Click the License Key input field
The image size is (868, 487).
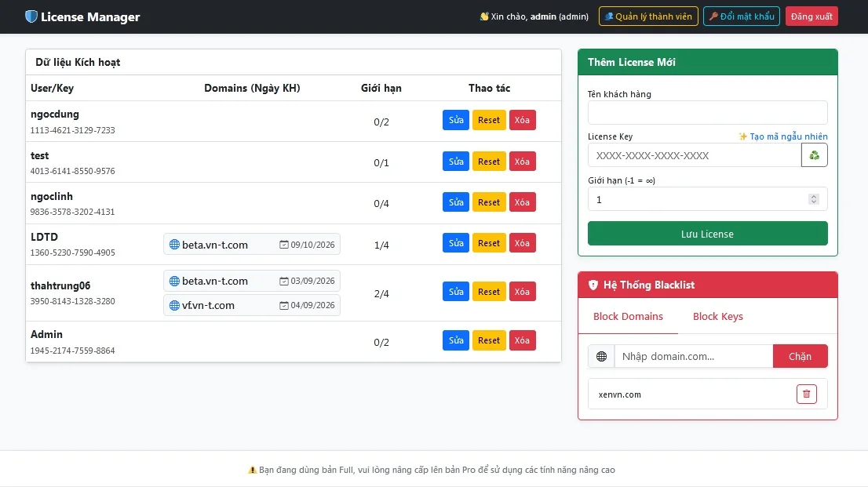point(695,155)
